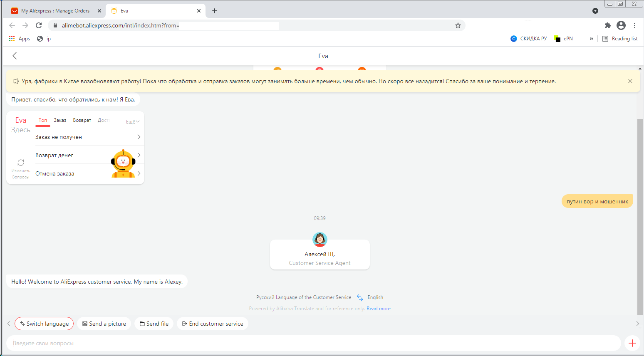The width and height of the screenshot is (644, 356).
Task: Show more bookmarks with the double chevron
Action: [592, 39]
